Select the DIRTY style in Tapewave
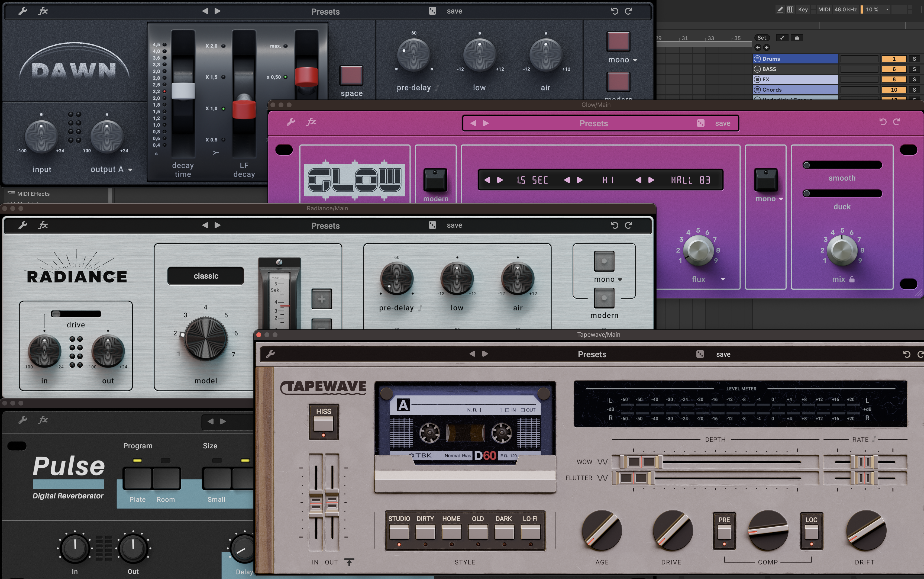Image resolution: width=924 pixels, height=579 pixels. (x=425, y=532)
